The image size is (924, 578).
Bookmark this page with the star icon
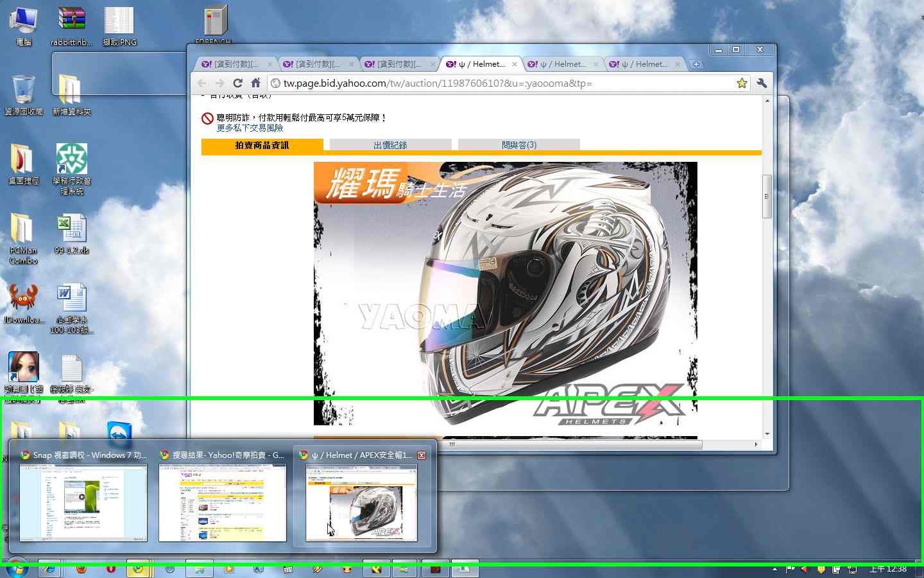(x=742, y=83)
